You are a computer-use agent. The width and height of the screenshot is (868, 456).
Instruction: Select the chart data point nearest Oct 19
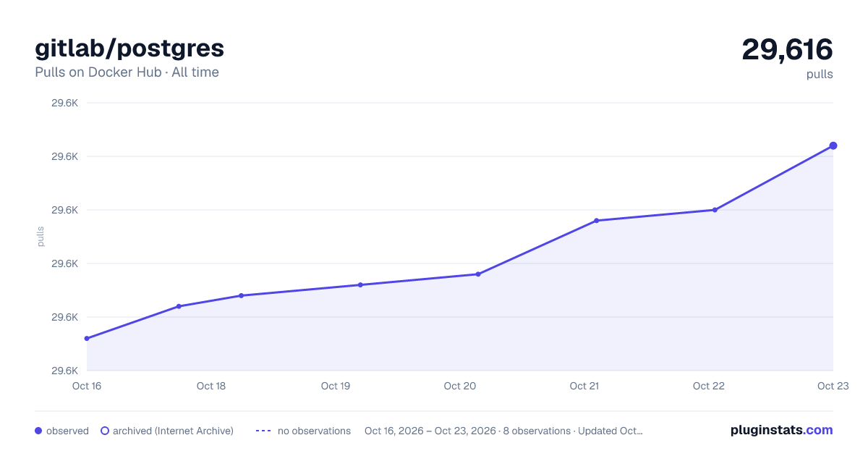[x=359, y=285]
